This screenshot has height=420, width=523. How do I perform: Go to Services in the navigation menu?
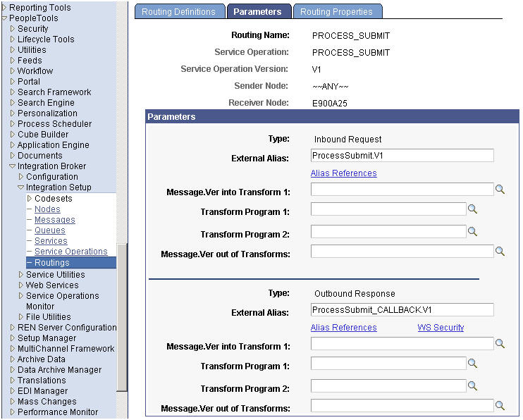pos(51,241)
